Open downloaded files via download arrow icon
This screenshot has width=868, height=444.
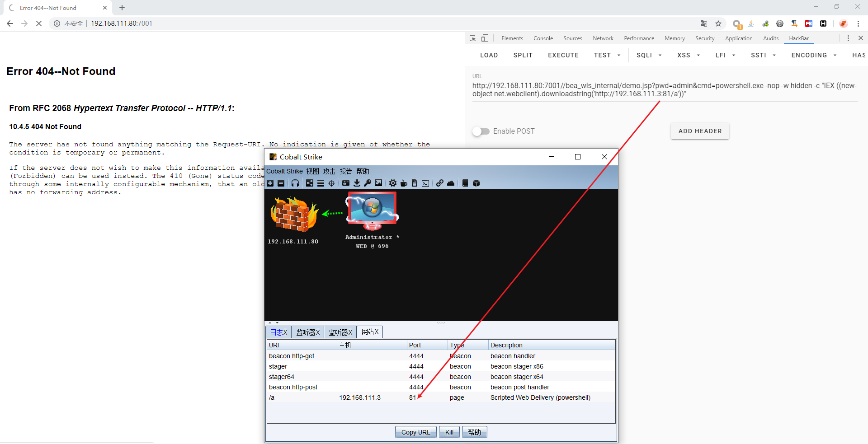[357, 183]
